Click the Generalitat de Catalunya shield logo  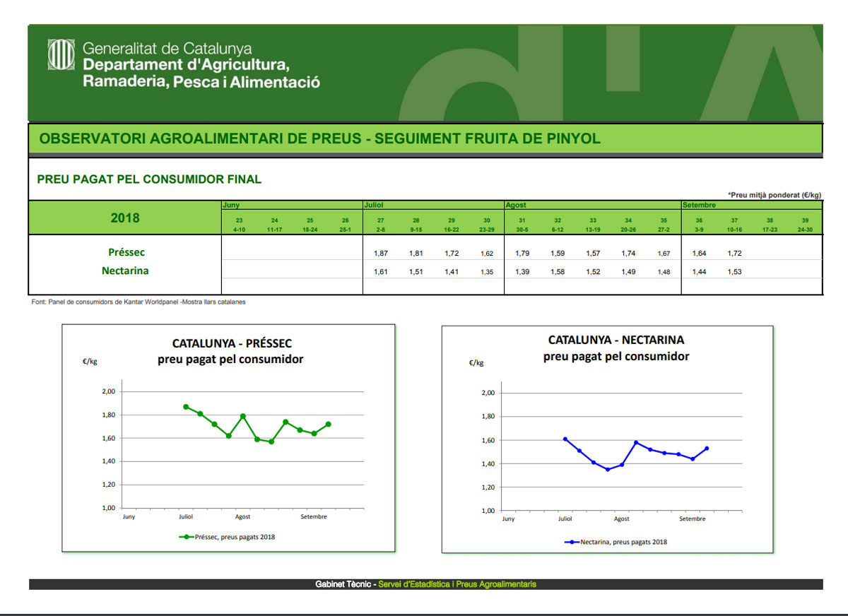coord(61,55)
